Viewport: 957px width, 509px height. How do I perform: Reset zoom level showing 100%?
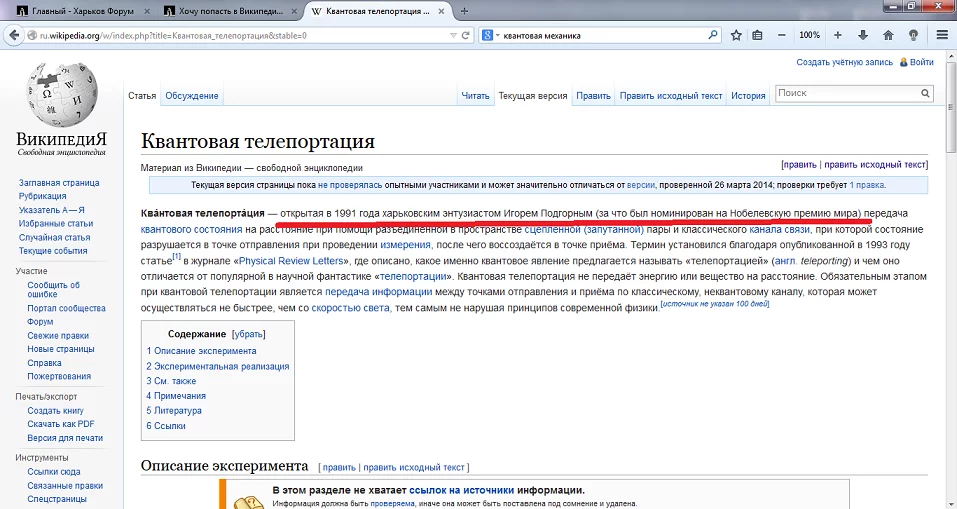click(809, 35)
